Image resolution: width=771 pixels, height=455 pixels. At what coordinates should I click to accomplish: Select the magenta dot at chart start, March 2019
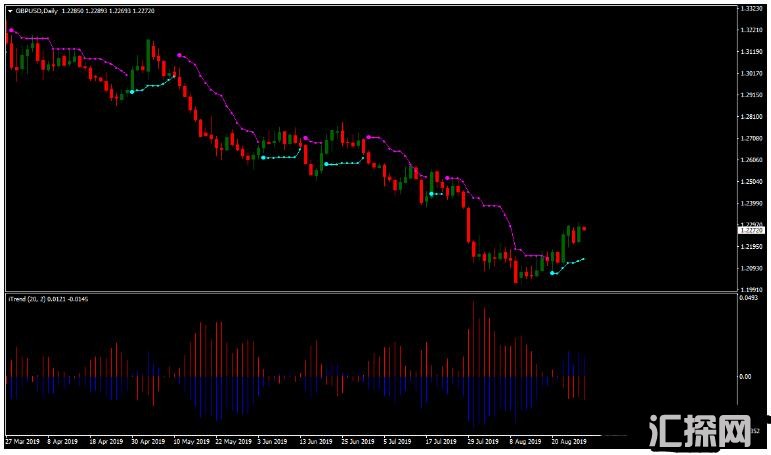click(11, 30)
